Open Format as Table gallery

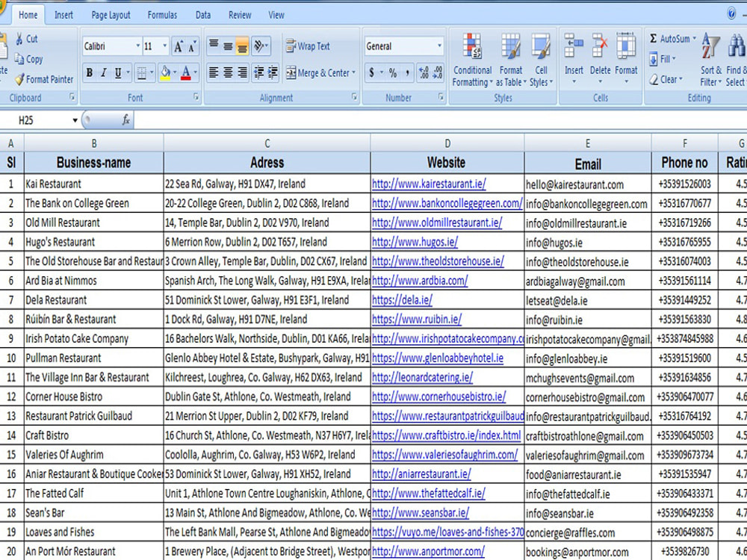pyautogui.click(x=511, y=60)
